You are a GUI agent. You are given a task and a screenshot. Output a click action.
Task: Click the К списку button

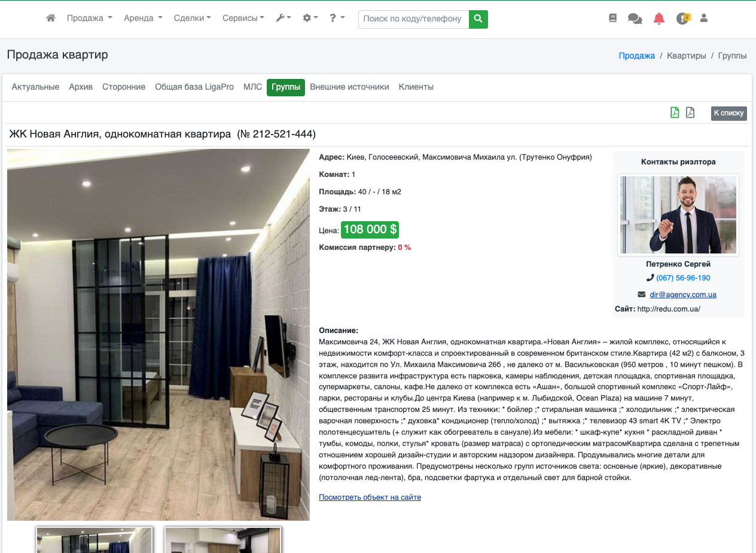click(x=729, y=113)
